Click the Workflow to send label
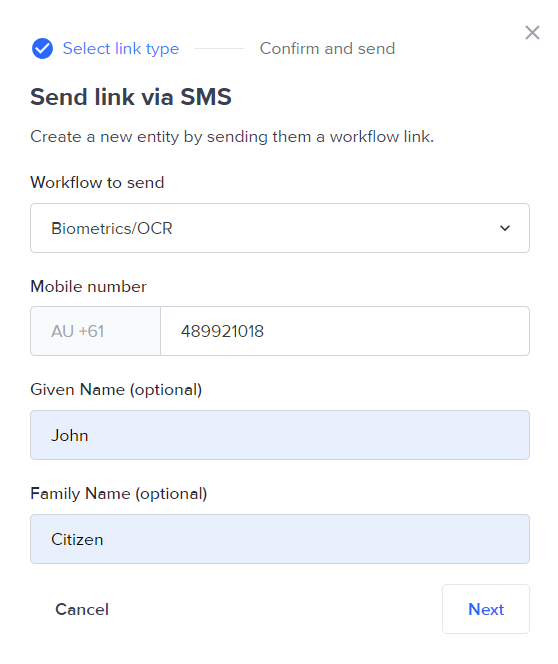Viewport: 558px width, 664px height. [x=97, y=183]
